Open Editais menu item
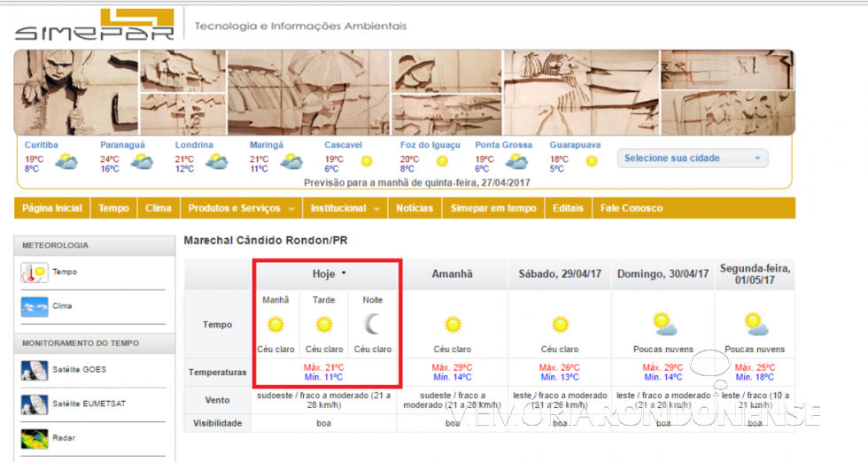This screenshot has width=868, height=462. 568,208
